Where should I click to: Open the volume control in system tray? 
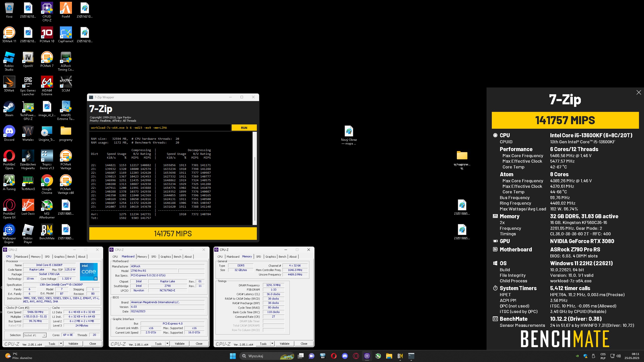click(x=619, y=356)
